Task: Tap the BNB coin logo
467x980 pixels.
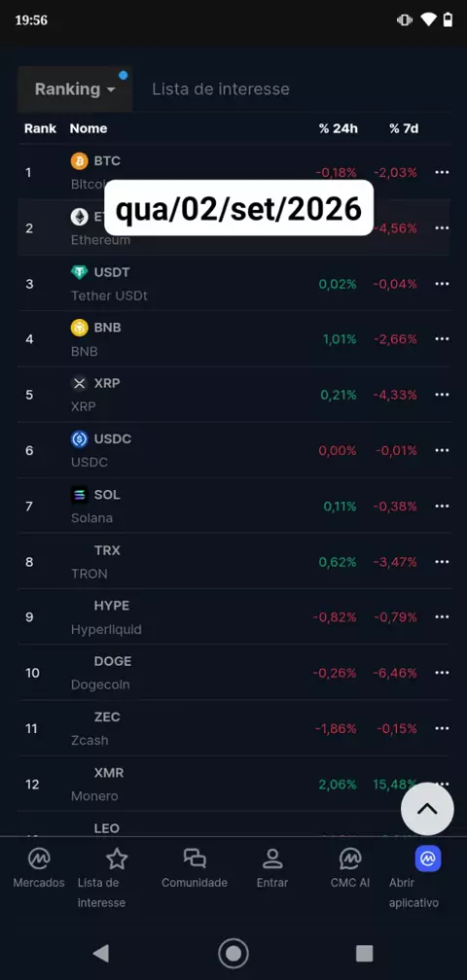Action: pos(80,328)
